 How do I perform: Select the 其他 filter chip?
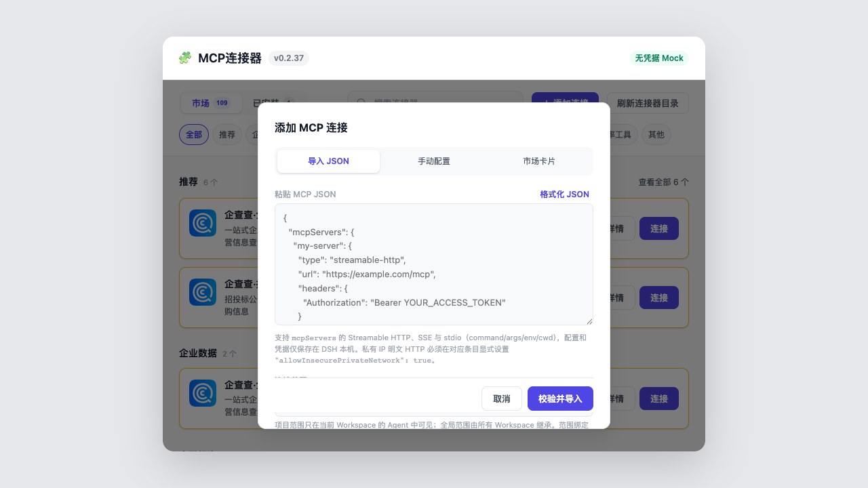(656, 135)
